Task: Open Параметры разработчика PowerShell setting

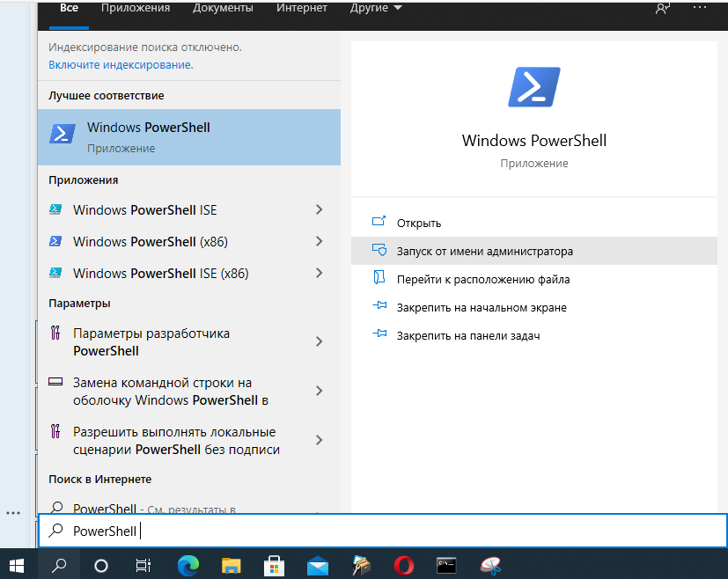Action: click(x=189, y=342)
